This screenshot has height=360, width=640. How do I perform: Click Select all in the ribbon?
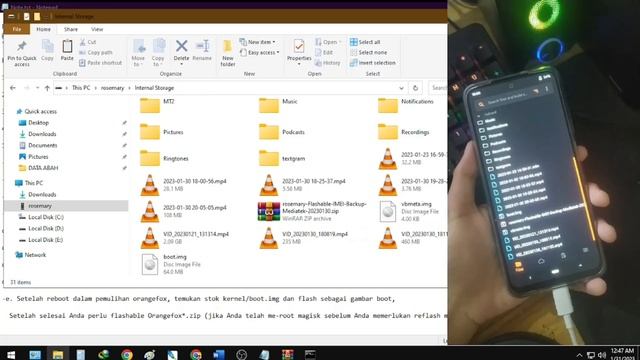pyautogui.click(x=365, y=42)
